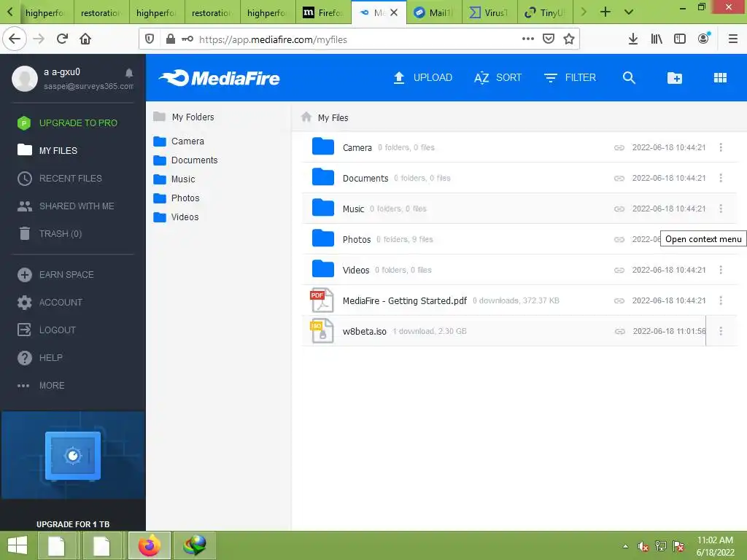
Task: Bookmark this page with star icon
Action: (569, 39)
